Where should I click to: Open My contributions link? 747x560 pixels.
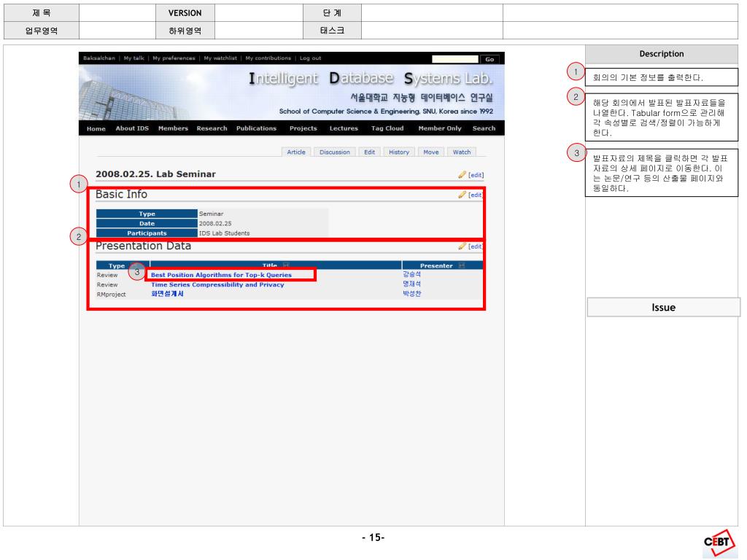click(268, 58)
